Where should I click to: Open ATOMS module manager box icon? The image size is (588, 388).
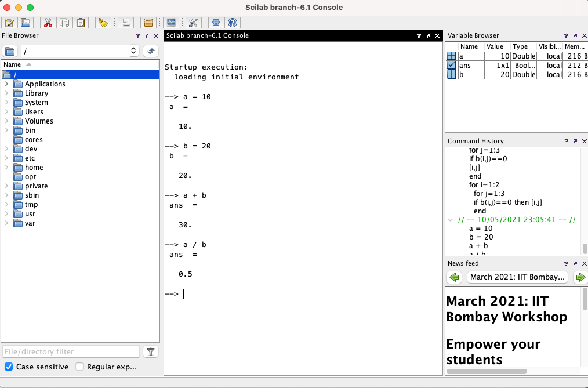click(148, 23)
